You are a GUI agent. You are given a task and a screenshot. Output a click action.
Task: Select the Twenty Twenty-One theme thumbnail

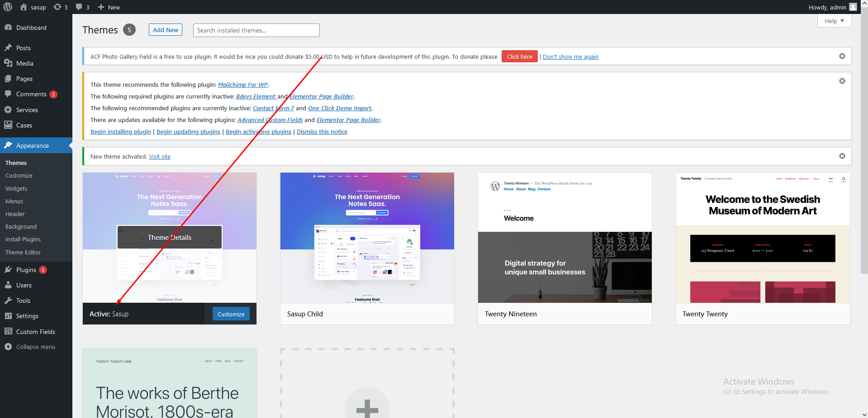170,383
